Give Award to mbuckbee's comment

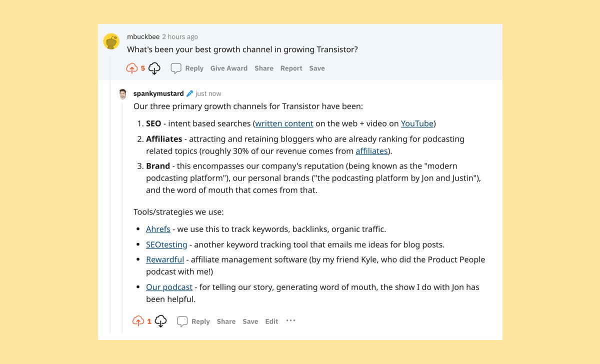[x=229, y=68]
